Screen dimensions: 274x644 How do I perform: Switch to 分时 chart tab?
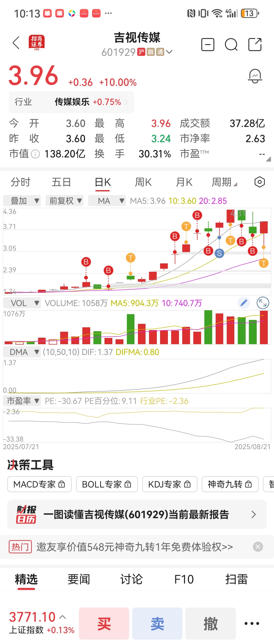click(21, 182)
